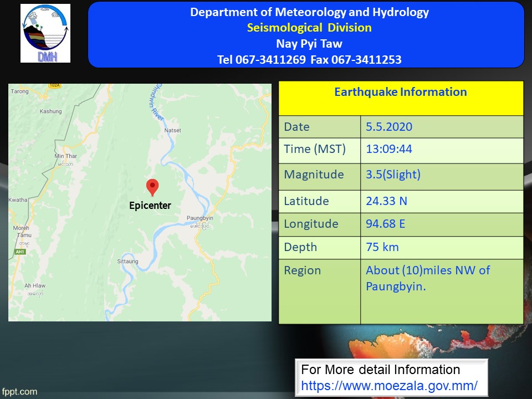Click the DMH logo image

[45, 33]
